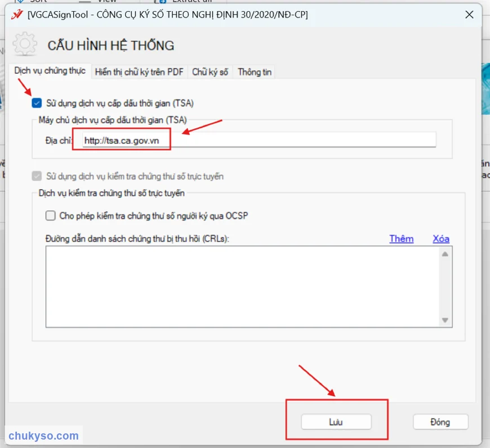Viewport: 490px width, 448px height.
Task: Click the VGCASignTool logo in the title bar
Action: point(17,15)
